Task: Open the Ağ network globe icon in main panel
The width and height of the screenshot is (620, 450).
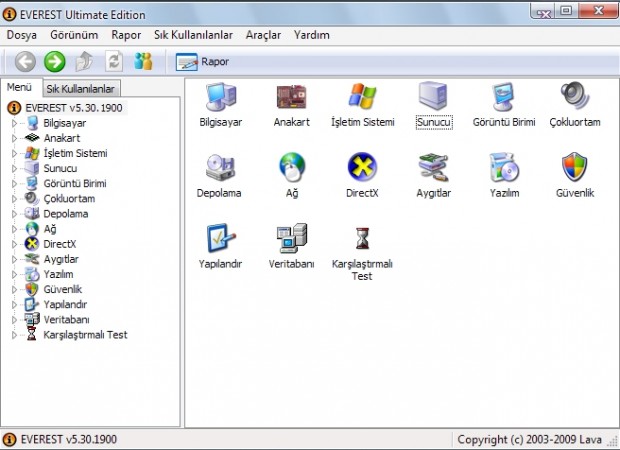Action: [x=292, y=167]
